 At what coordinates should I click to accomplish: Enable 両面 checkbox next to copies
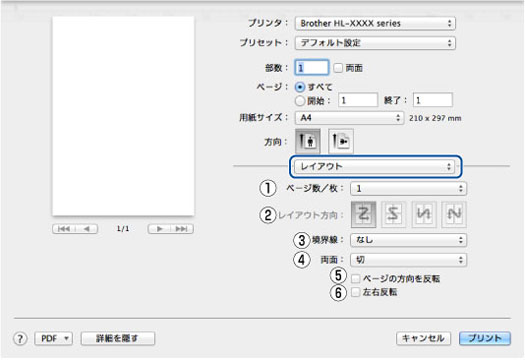pos(338,68)
